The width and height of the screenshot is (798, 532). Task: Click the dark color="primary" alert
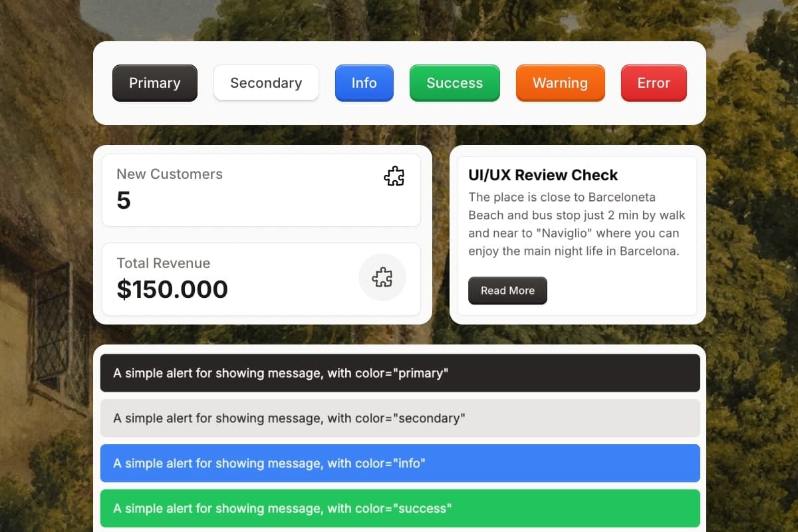tap(400, 373)
